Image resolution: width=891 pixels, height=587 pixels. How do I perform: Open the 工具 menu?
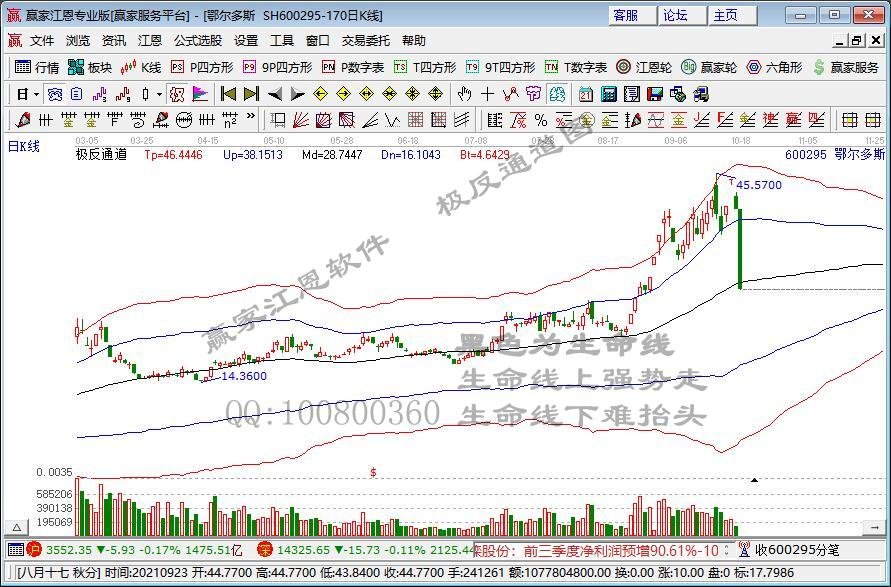pyautogui.click(x=282, y=41)
